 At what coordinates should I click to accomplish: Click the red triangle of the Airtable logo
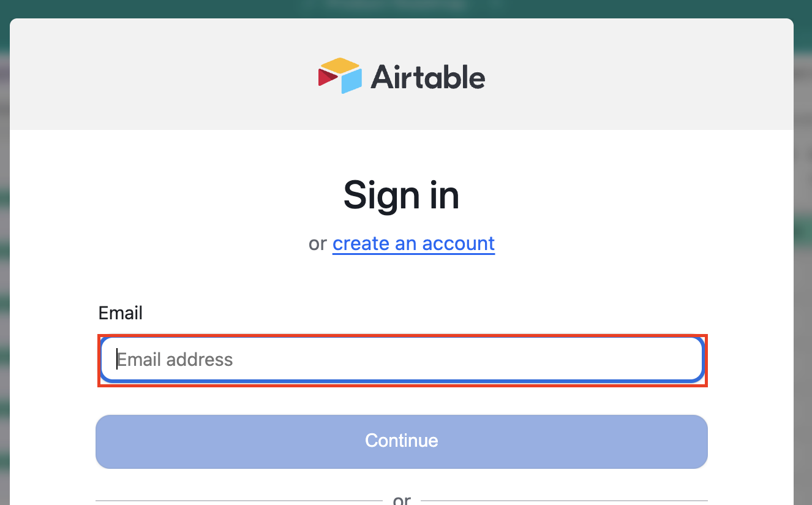[x=326, y=77]
